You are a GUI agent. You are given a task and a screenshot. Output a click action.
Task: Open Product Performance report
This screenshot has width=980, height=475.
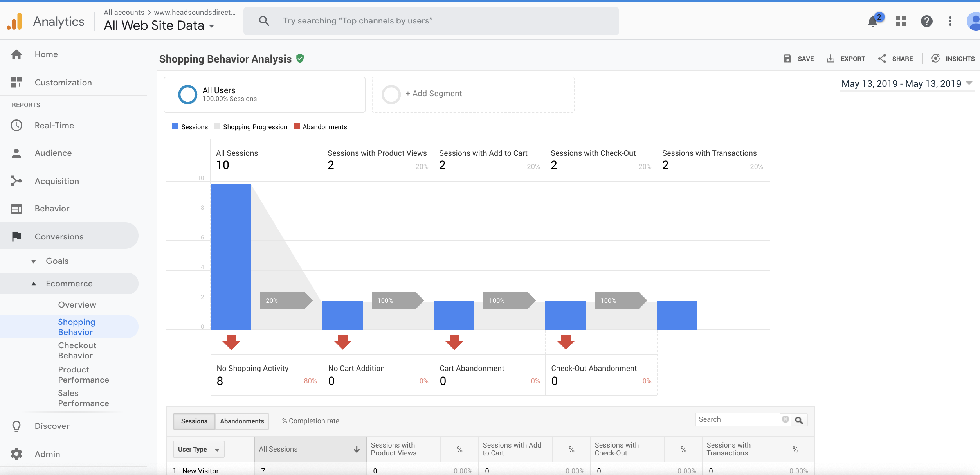83,374
